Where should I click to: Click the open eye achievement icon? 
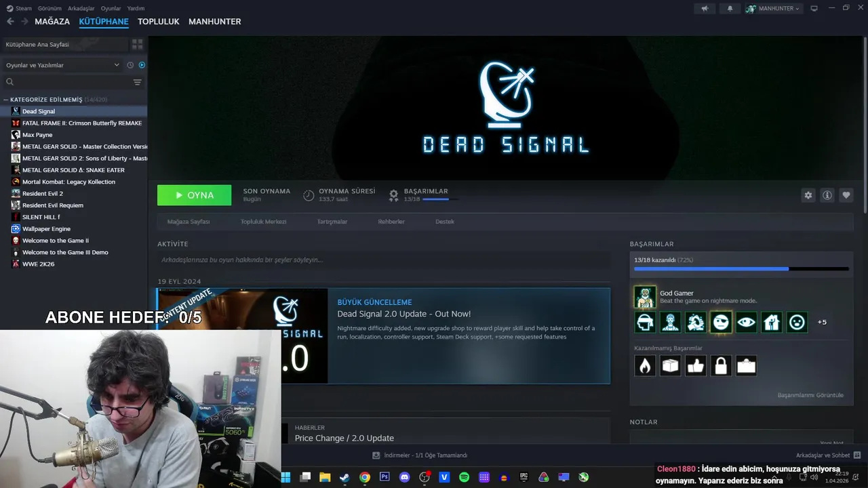(747, 322)
